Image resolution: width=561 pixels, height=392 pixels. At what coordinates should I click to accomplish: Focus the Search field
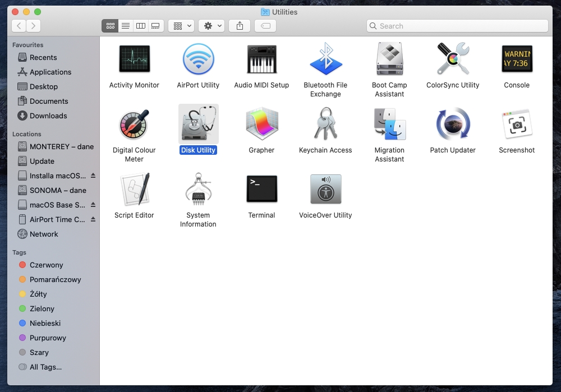click(457, 26)
